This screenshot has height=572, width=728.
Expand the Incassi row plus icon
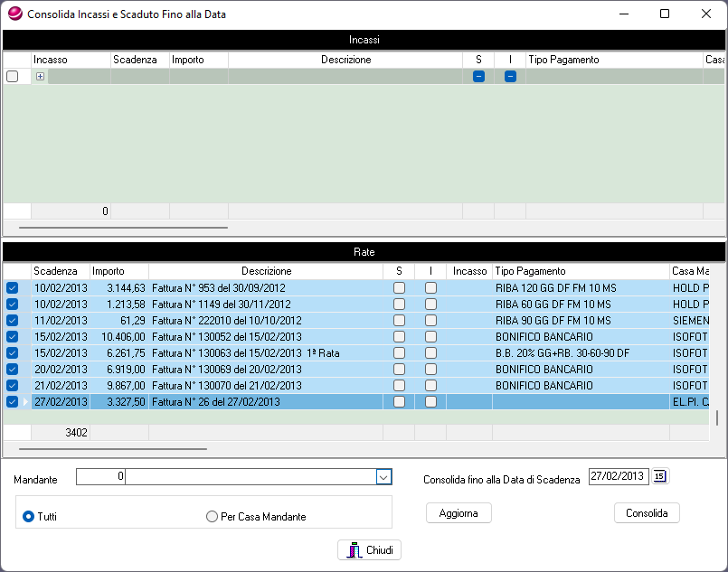coord(40,77)
